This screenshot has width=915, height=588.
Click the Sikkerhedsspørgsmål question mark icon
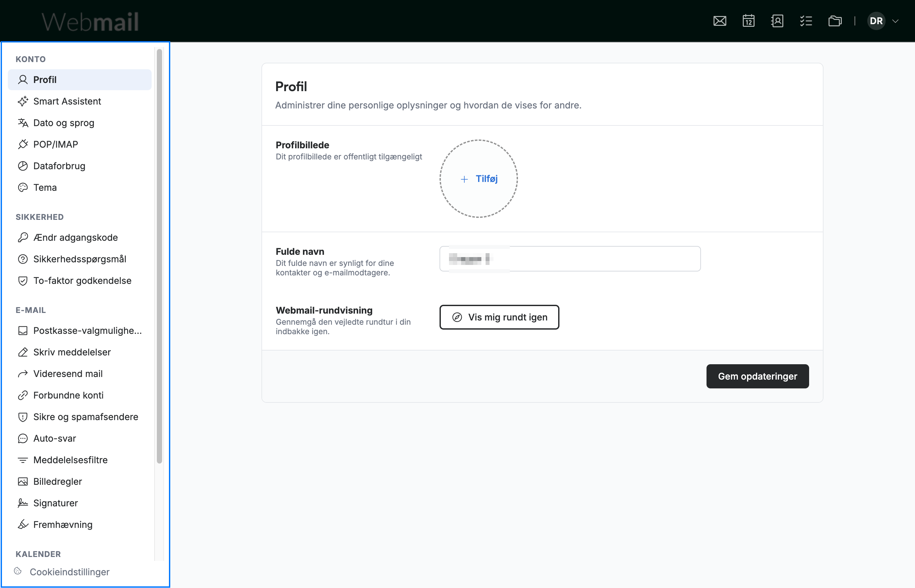coord(23,259)
